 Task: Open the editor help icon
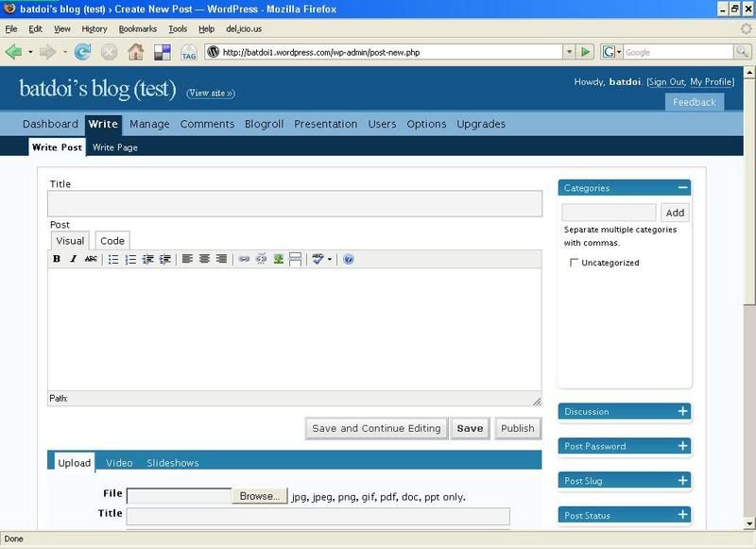pyautogui.click(x=349, y=259)
